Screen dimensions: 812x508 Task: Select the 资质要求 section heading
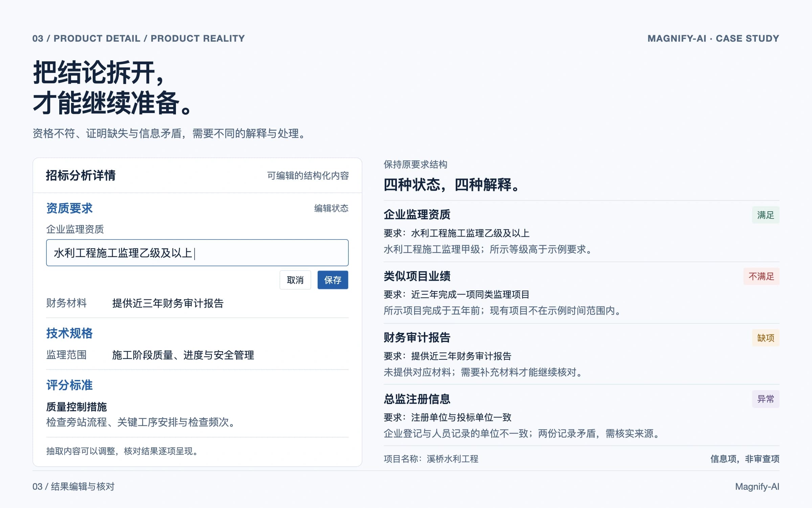(69, 208)
